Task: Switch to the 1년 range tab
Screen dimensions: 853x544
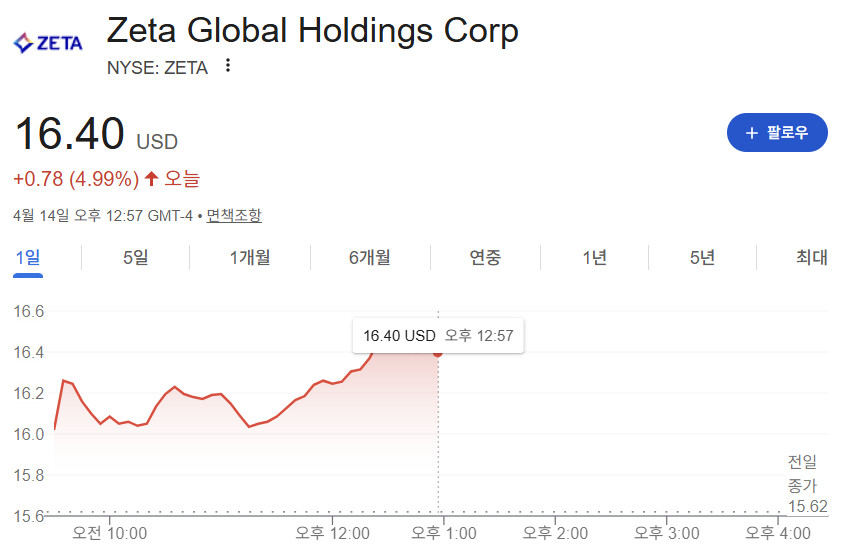Action: pyautogui.click(x=594, y=257)
